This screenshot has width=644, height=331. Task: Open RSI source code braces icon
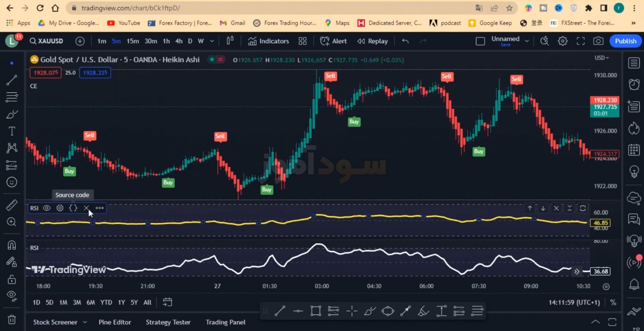point(73,208)
